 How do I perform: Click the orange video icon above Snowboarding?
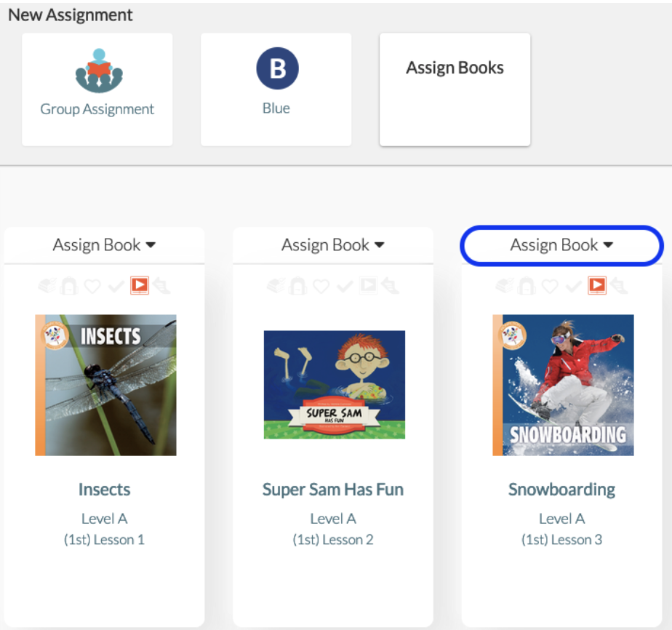(x=597, y=285)
